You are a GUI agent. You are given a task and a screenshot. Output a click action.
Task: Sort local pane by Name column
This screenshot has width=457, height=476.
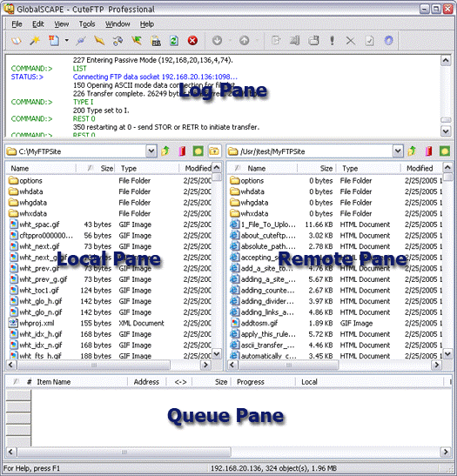click(x=41, y=168)
